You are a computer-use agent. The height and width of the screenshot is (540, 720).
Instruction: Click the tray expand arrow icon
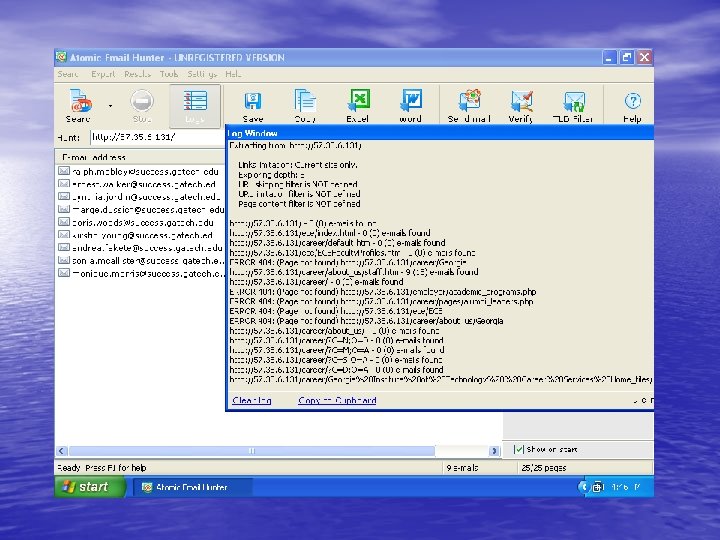tap(584, 487)
